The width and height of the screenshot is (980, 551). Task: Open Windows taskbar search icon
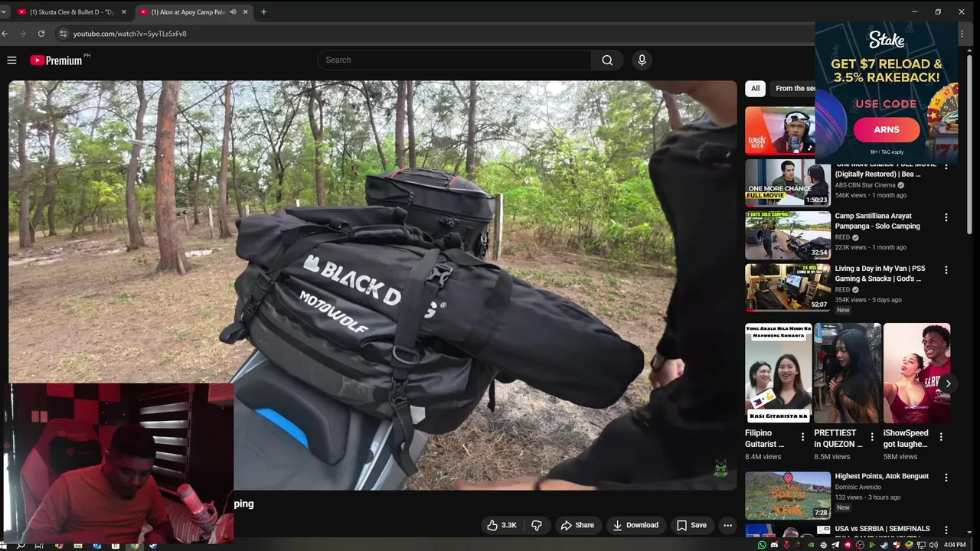21,545
